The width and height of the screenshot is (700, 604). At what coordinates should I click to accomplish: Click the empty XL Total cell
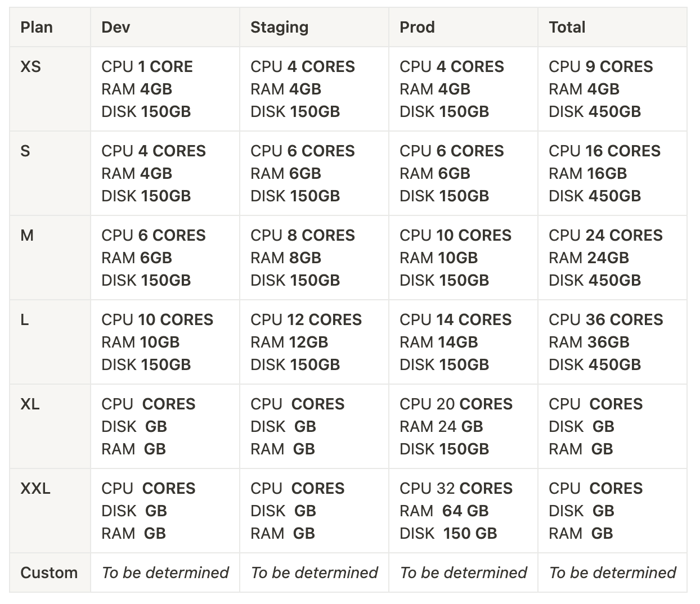613,426
